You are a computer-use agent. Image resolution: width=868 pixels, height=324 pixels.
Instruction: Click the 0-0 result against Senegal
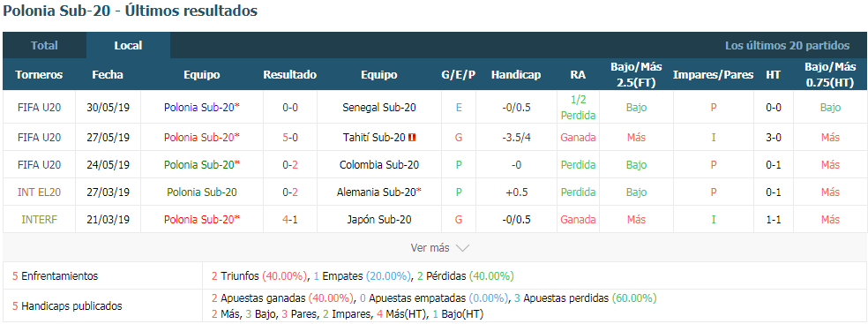point(290,108)
